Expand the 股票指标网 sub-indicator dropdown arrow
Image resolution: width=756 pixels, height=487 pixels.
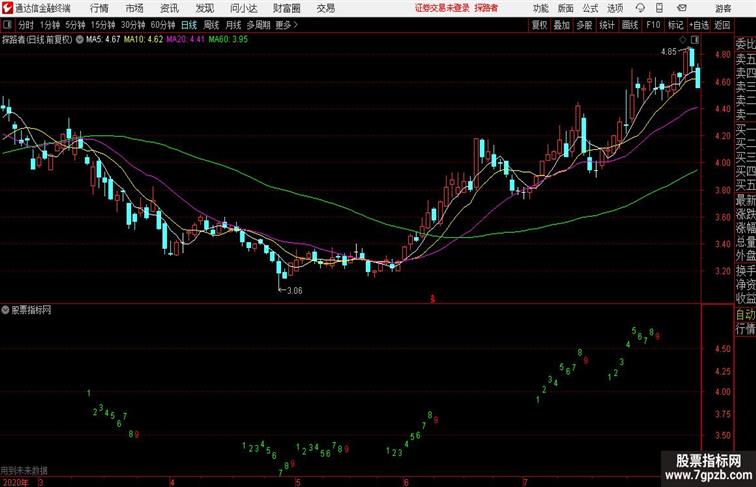[5, 310]
